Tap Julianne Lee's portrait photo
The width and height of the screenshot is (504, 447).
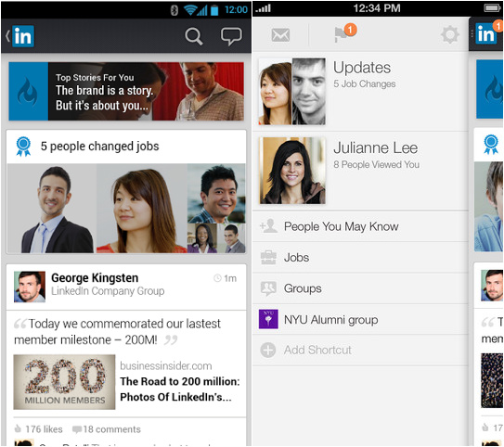292,171
